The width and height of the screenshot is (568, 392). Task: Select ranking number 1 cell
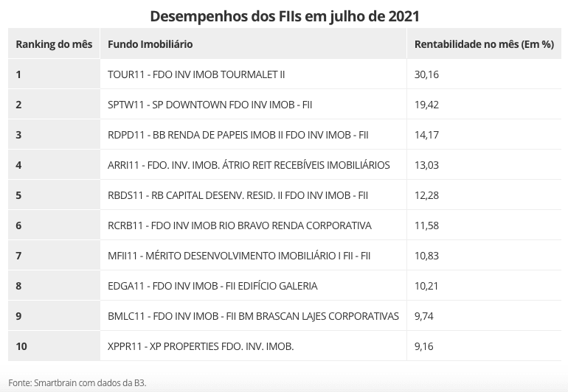point(19,74)
